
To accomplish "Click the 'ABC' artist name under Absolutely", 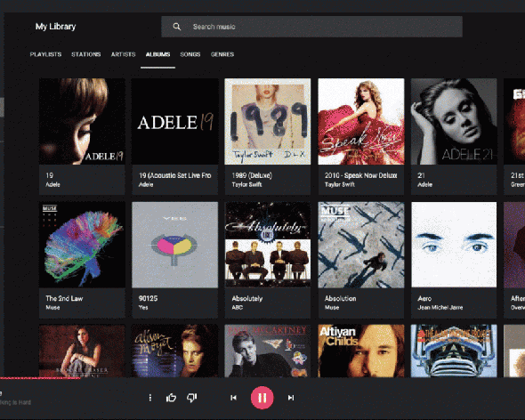I will (x=237, y=308).
